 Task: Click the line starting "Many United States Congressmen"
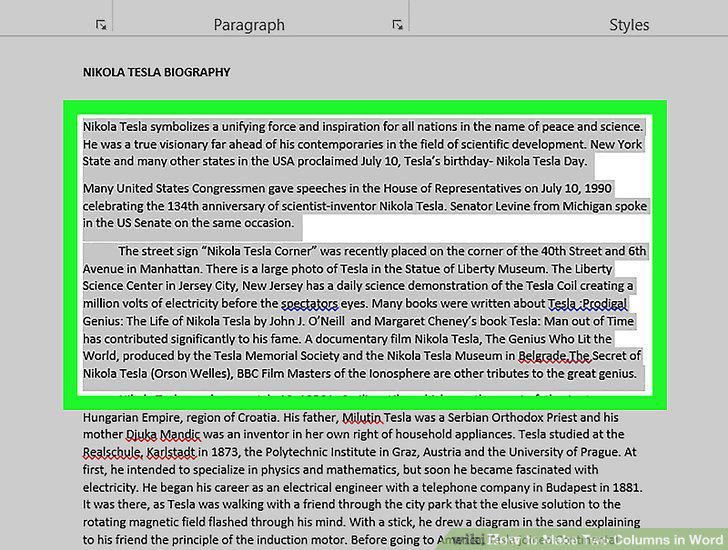[x=347, y=188]
